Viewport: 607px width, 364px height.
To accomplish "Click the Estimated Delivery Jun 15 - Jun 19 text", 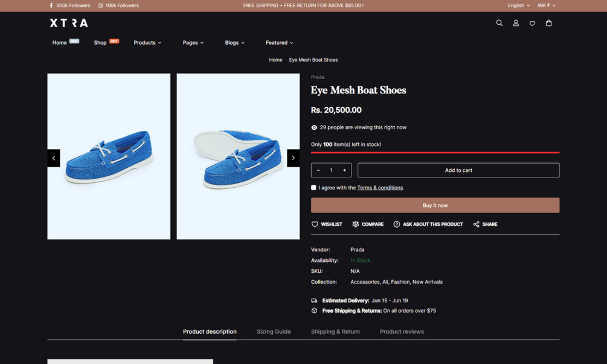I will coord(365,301).
